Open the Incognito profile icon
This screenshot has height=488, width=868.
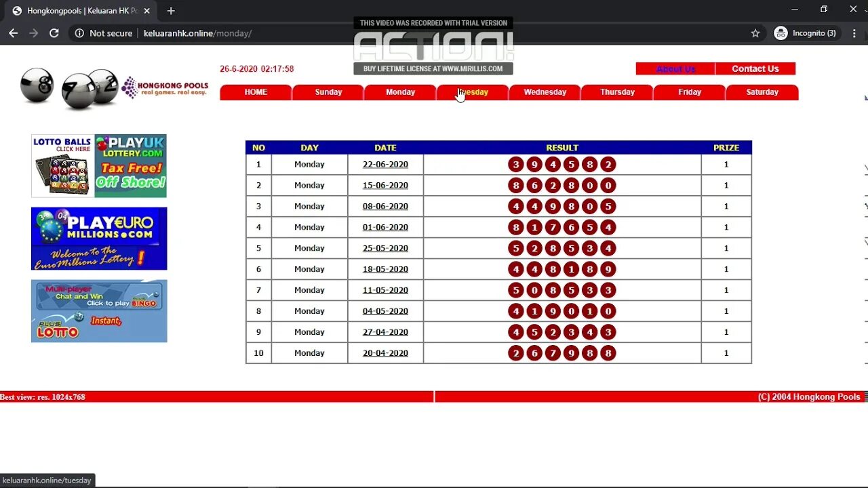[781, 33]
